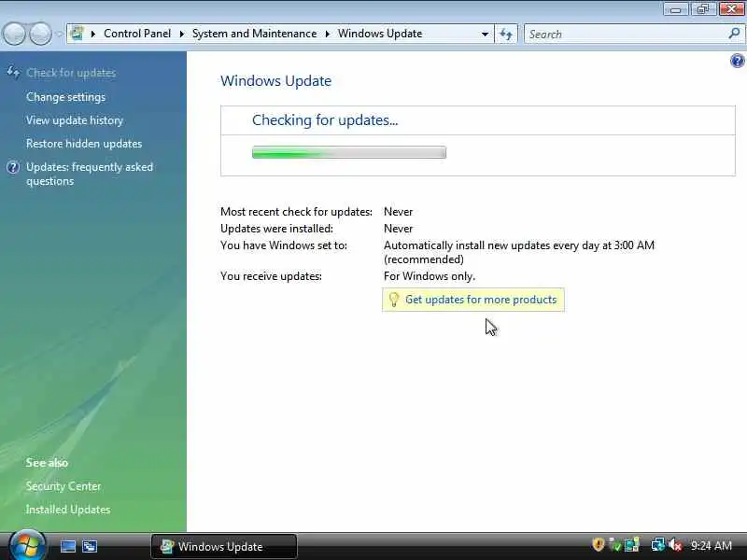Open the Windows Start orb
747x560 pixels.
27,546
